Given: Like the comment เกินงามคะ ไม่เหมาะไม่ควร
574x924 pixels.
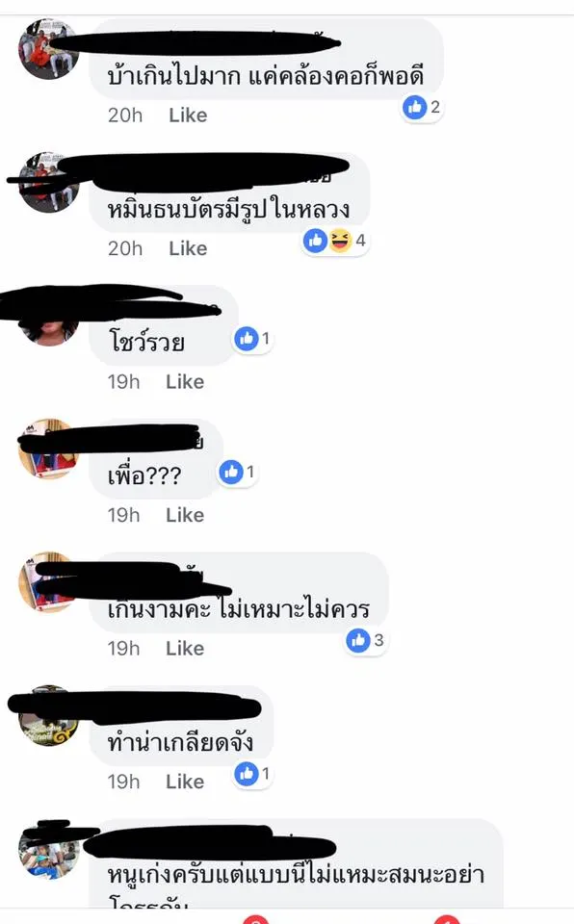Looking at the screenshot, I should click(x=185, y=648).
